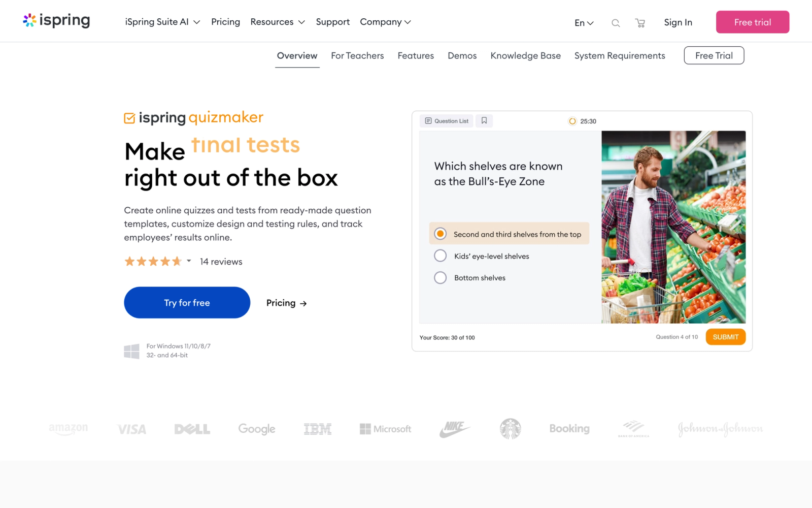Expand the Company dropdown
812x508 pixels.
pos(385,22)
